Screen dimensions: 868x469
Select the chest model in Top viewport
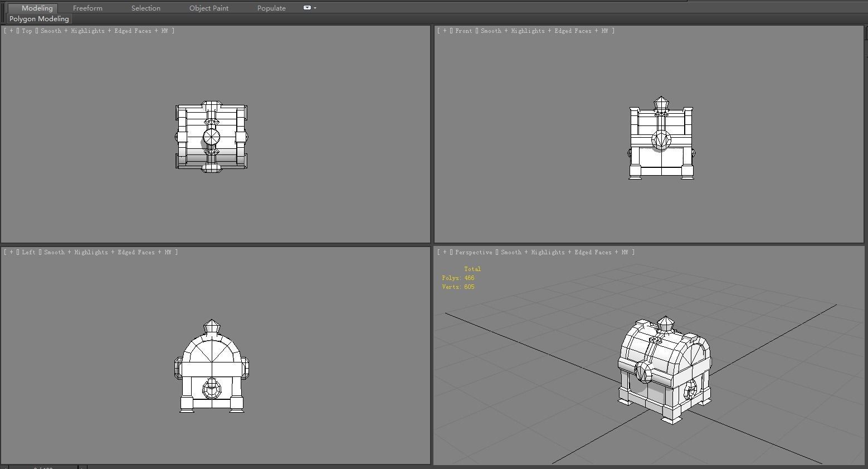(x=212, y=137)
